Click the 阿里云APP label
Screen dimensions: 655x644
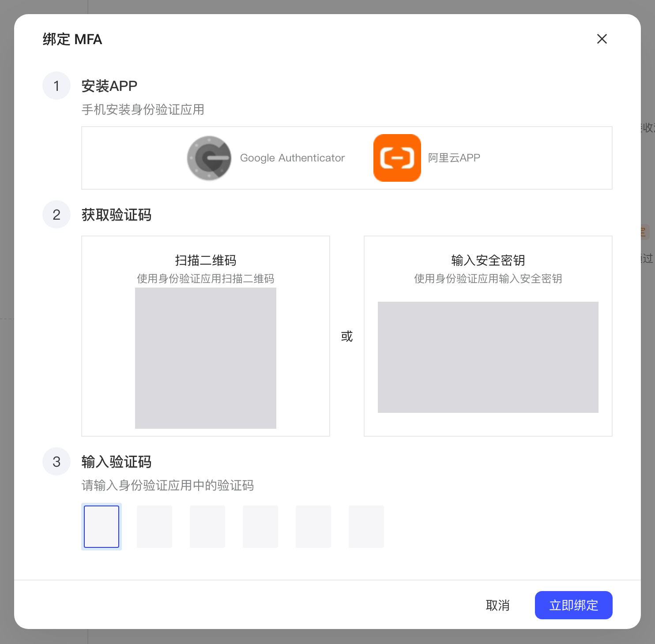click(x=454, y=158)
